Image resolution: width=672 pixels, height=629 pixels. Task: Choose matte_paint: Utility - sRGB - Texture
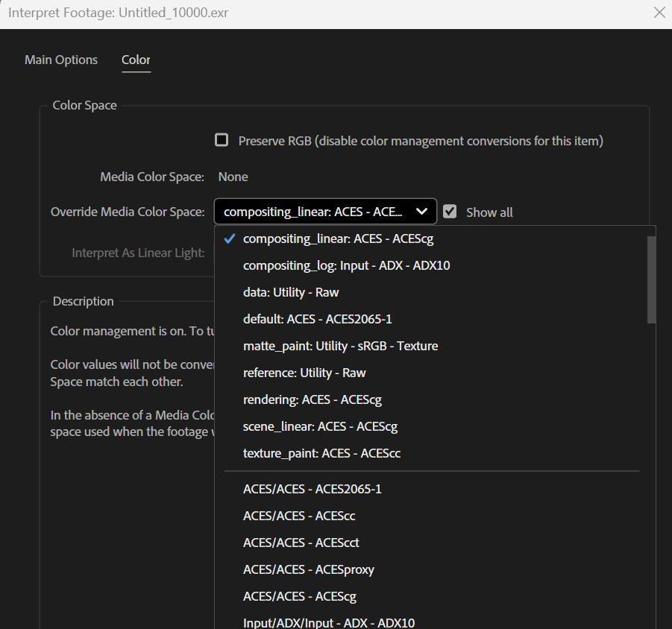point(340,346)
